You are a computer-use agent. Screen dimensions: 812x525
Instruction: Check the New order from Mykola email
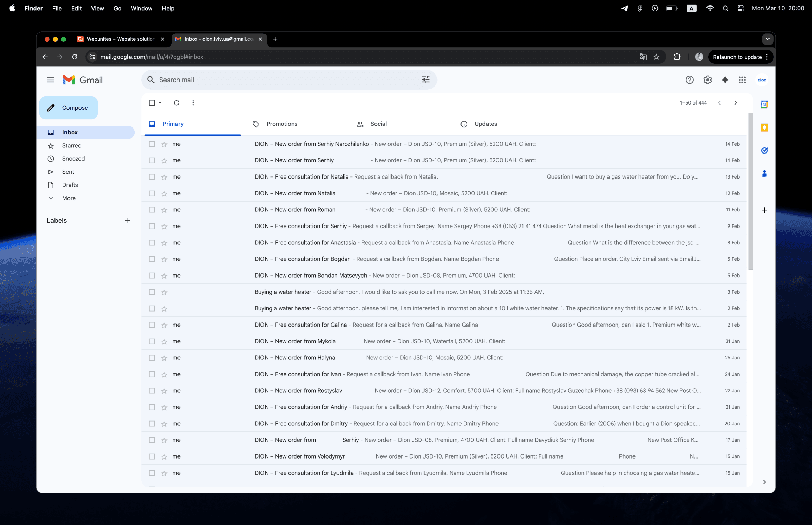(152, 342)
